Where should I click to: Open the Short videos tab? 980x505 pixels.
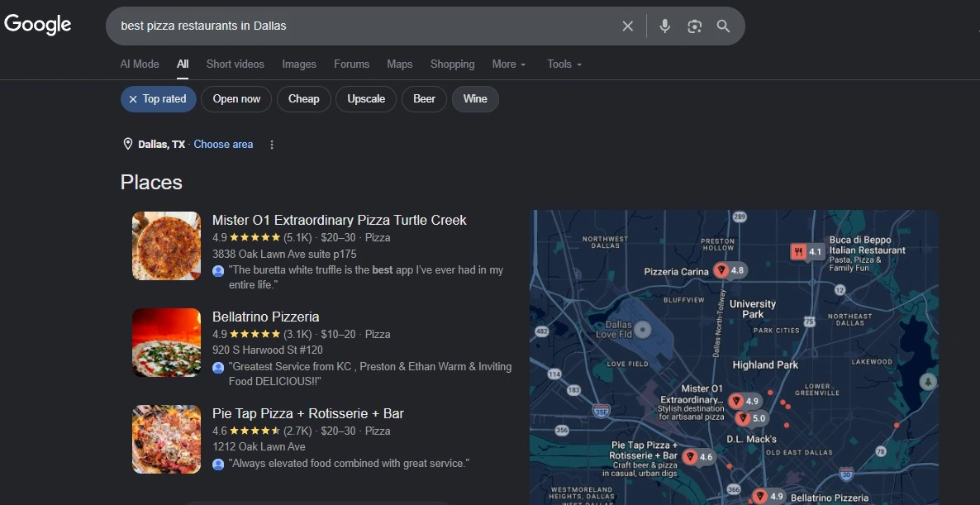235,64
